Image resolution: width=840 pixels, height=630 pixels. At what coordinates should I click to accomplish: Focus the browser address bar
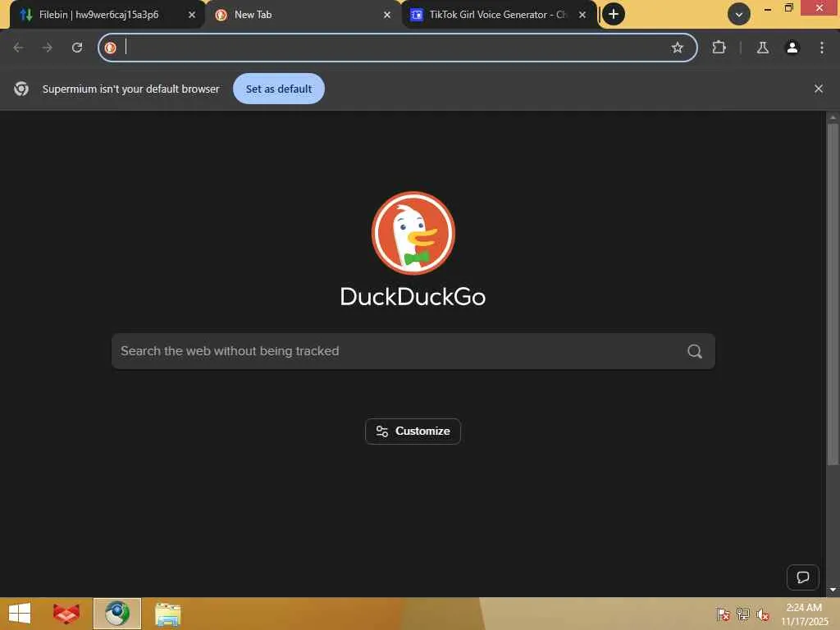[396, 48]
